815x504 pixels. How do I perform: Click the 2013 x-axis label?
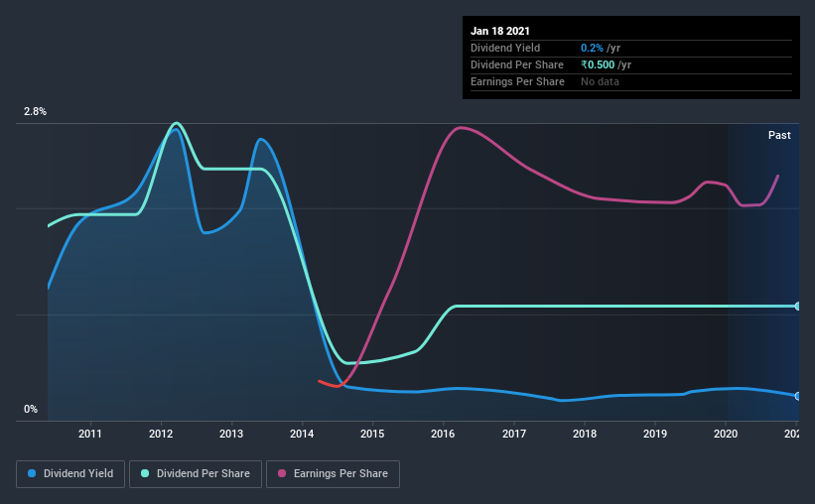point(231,434)
